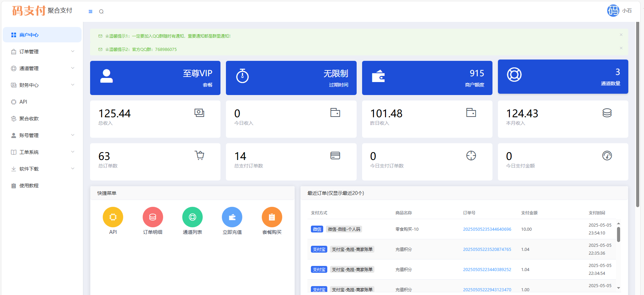Image resolution: width=644 pixels, height=295 pixels.
Task: Click the user avatar icon for 小石
Action: pyautogui.click(x=613, y=11)
